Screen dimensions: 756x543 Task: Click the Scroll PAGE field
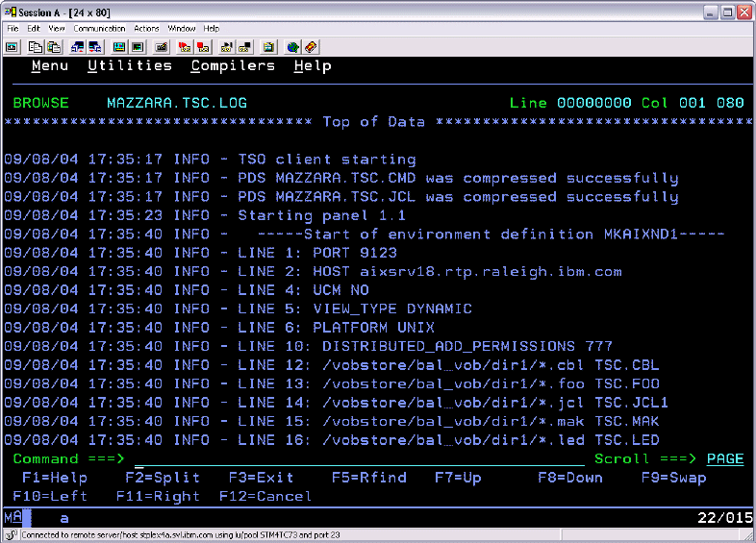pyautogui.click(x=725, y=458)
